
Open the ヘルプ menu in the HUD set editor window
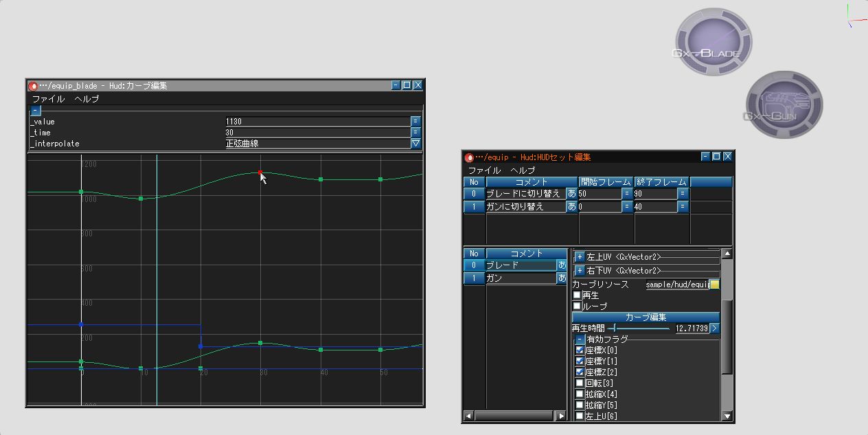pos(523,170)
